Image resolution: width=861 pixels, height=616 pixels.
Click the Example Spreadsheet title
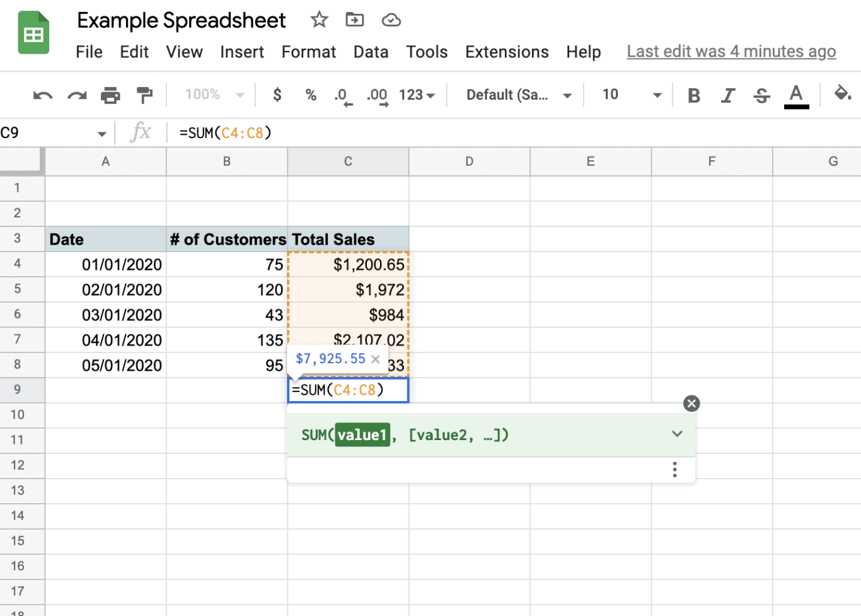coord(181,20)
